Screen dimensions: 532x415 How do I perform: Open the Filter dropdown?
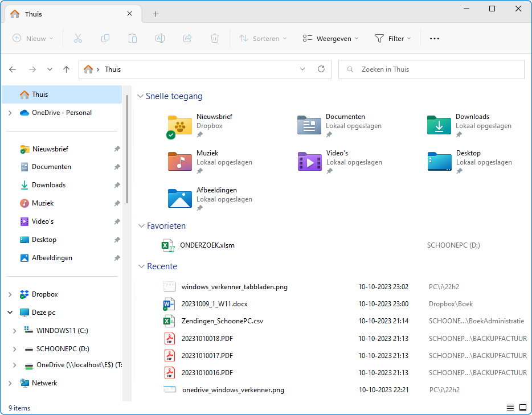[393, 38]
